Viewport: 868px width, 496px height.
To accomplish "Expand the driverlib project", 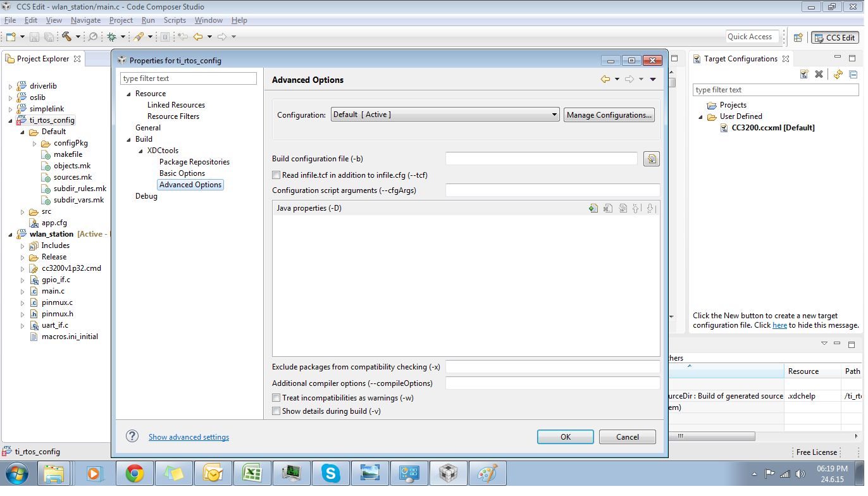I will click(x=10, y=86).
